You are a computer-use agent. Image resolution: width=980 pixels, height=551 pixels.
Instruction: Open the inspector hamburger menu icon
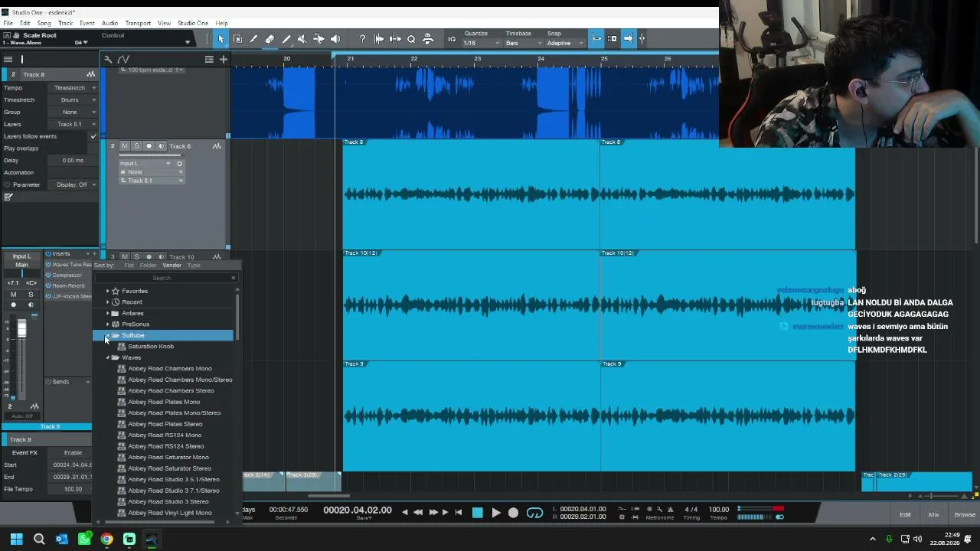[8, 59]
